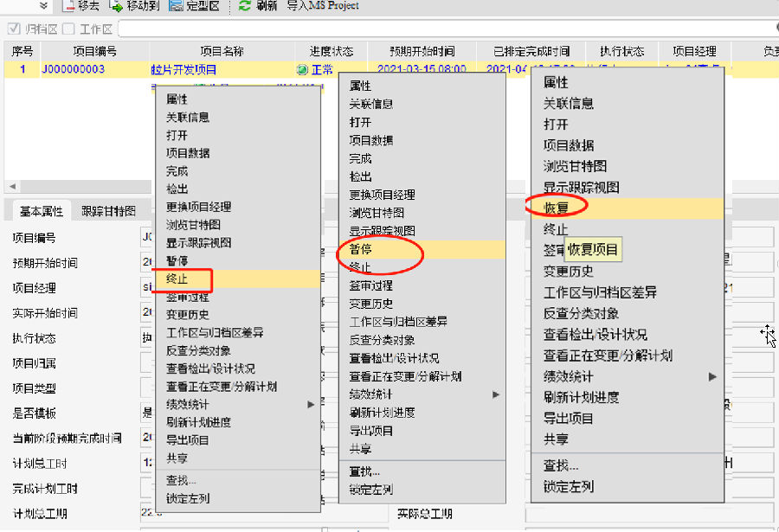Expand the toolbar double-chevron overflow

(x=44, y=5)
